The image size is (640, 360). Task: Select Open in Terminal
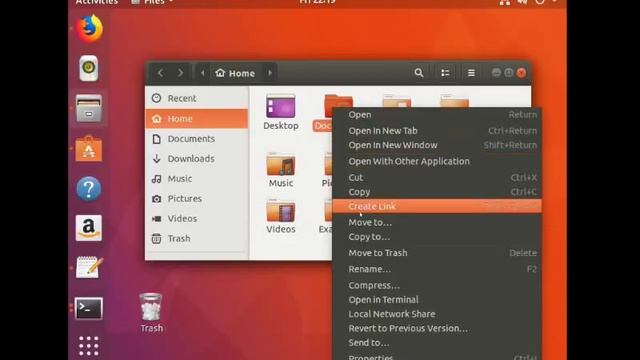pyautogui.click(x=437, y=300)
